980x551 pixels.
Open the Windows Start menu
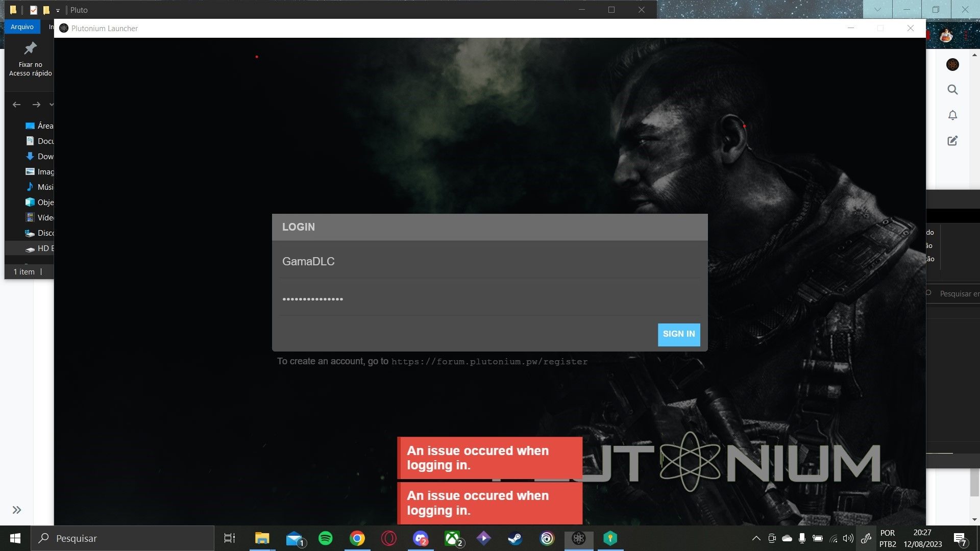click(15, 538)
